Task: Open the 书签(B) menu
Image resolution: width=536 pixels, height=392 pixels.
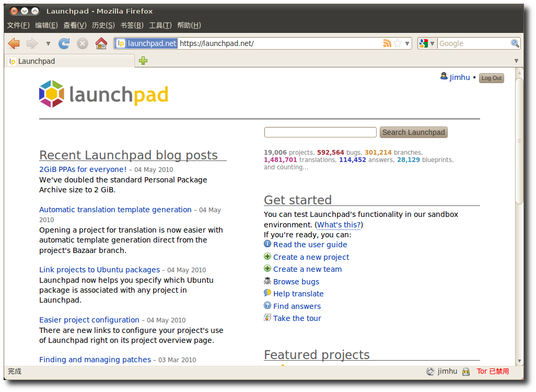Action: click(x=132, y=25)
